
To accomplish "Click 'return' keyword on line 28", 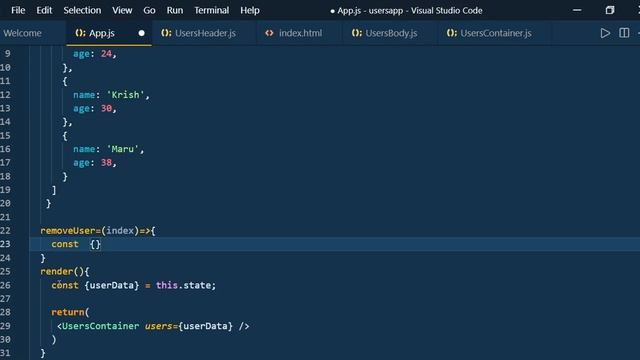I will point(68,312).
